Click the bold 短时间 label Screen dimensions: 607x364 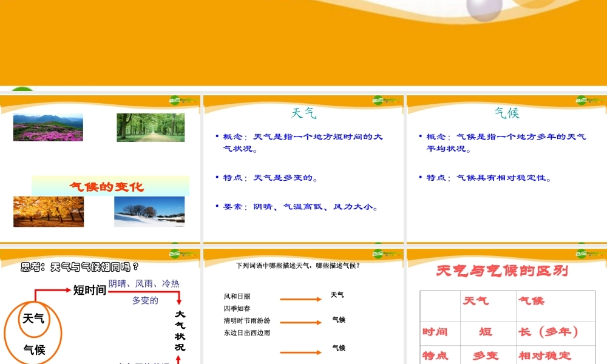coord(89,290)
